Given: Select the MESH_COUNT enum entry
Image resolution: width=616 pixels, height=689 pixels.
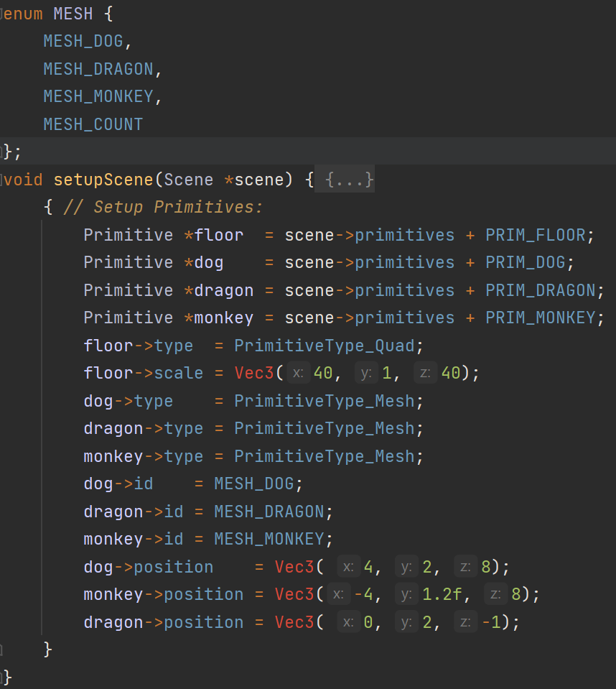Looking at the screenshot, I should [x=93, y=124].
